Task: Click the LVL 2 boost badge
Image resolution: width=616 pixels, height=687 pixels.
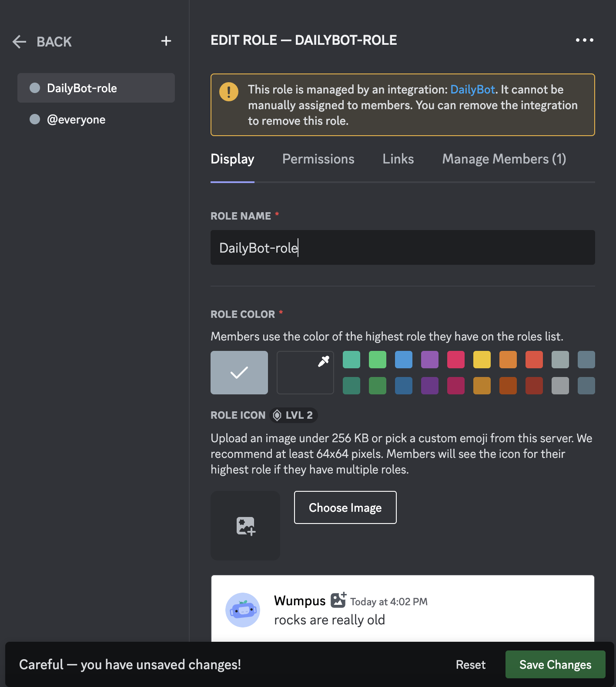Action: (x=294, y=415)
